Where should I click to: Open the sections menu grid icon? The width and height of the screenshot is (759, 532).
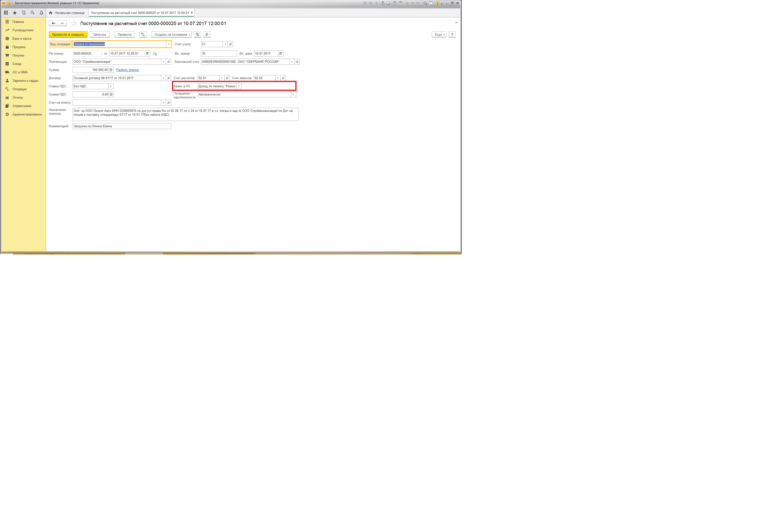(x=6, y=13)
